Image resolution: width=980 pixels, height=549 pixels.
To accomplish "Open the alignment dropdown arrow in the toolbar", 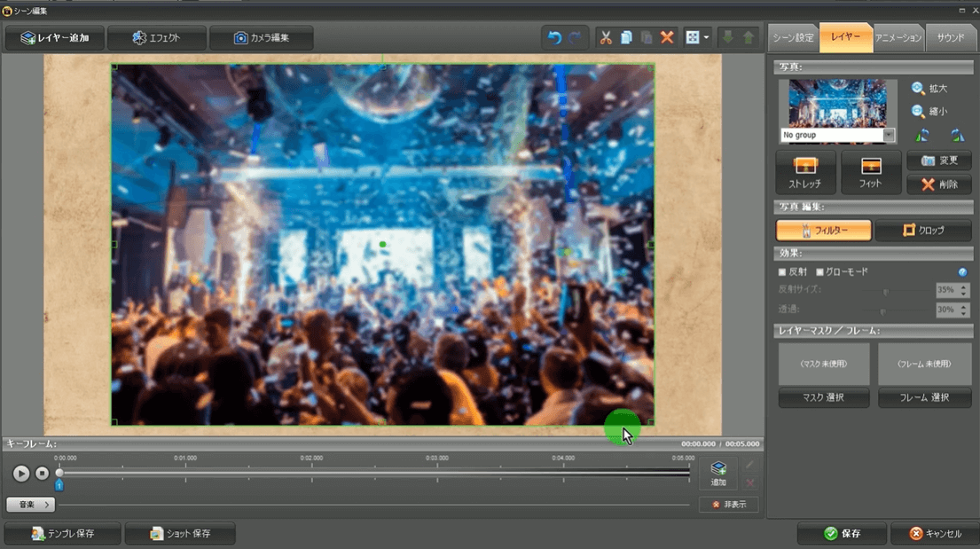I will (x=707, y=38).
